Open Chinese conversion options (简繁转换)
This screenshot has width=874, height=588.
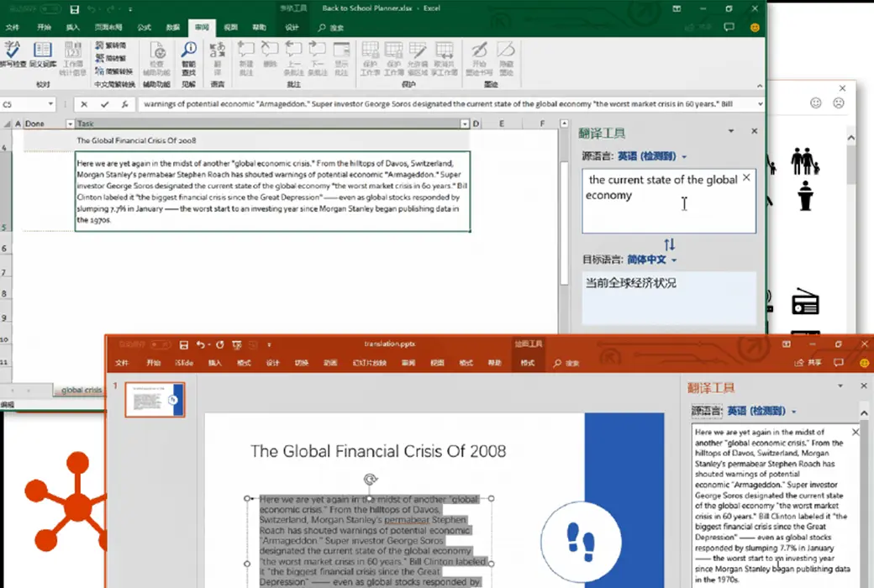coord(113,71)
